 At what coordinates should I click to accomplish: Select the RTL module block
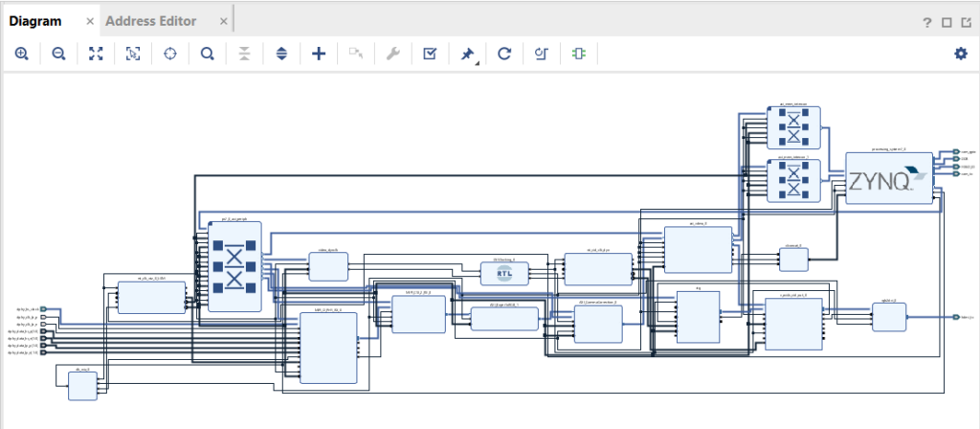(504, 274)
